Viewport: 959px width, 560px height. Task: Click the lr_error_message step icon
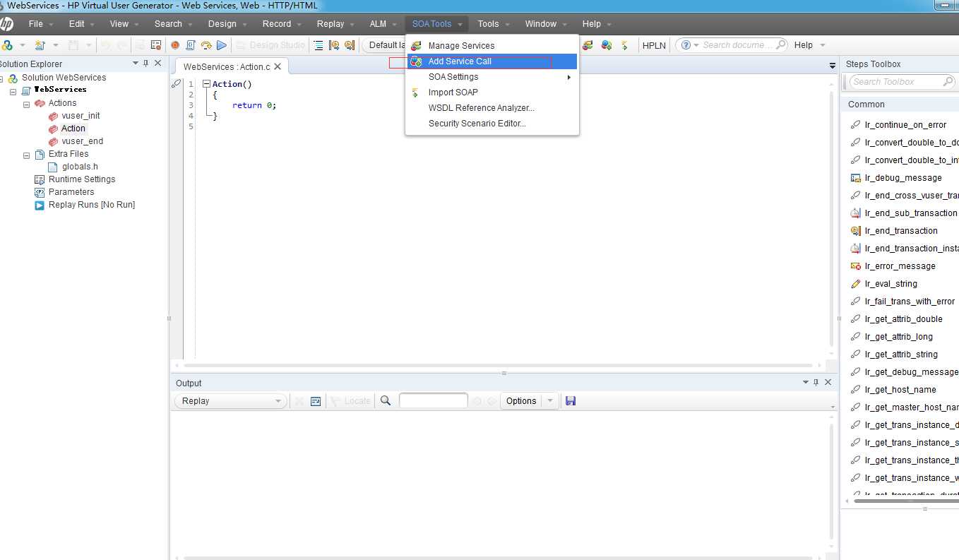855,266
